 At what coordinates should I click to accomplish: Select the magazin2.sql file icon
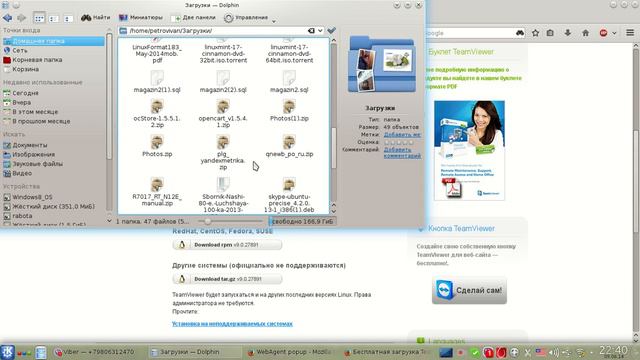click(289, 77)
